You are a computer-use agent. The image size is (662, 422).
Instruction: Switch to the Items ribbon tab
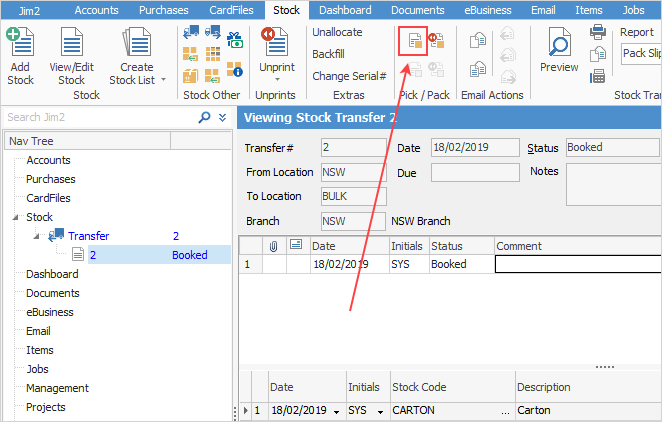pos(589,10)
